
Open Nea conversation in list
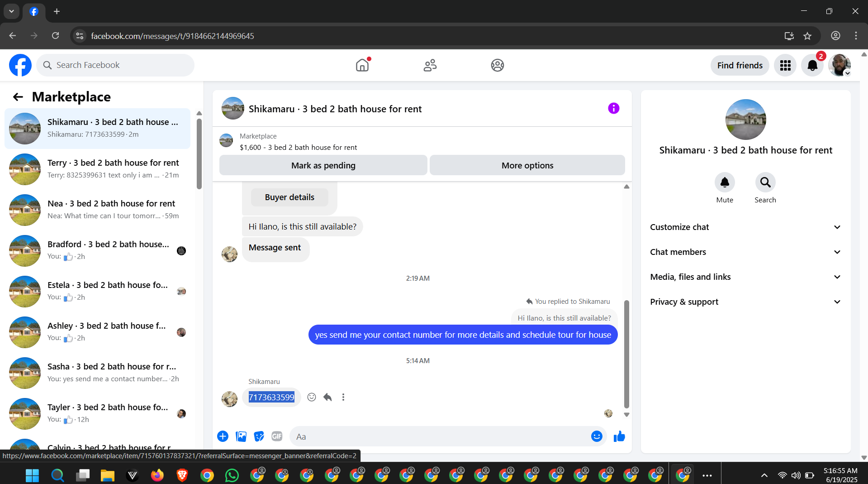(x=97, y=210)
